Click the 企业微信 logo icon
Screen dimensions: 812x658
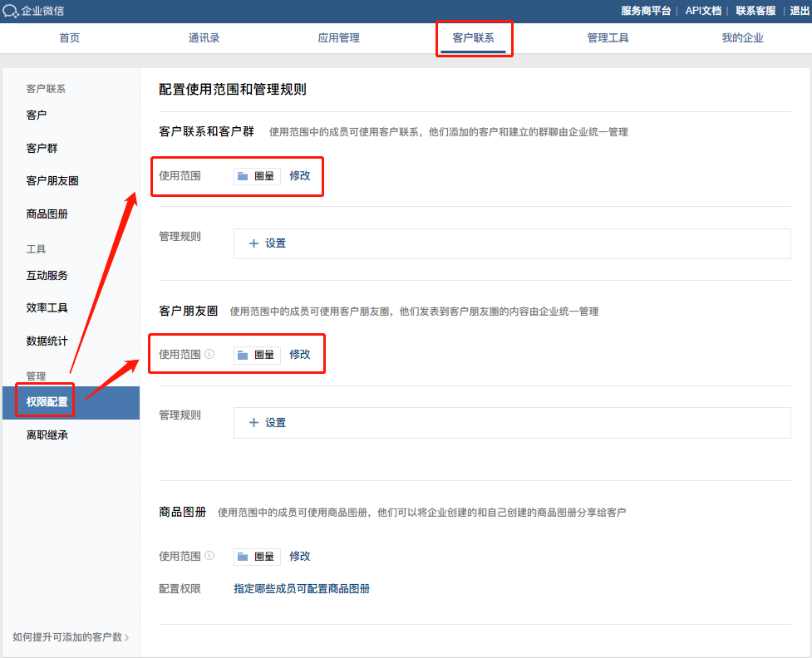point(12,12)
